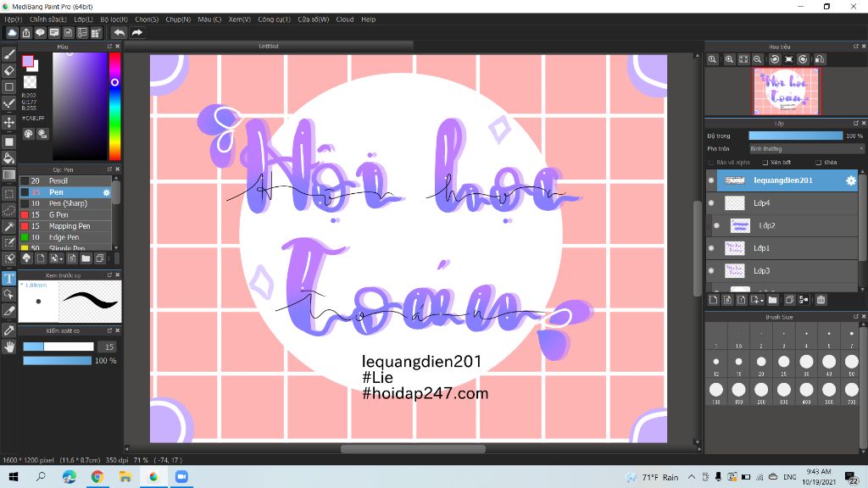Hide the Lớp3 layer
The width and height of the screenshot is (868, 488).
(x=711, y=270)
